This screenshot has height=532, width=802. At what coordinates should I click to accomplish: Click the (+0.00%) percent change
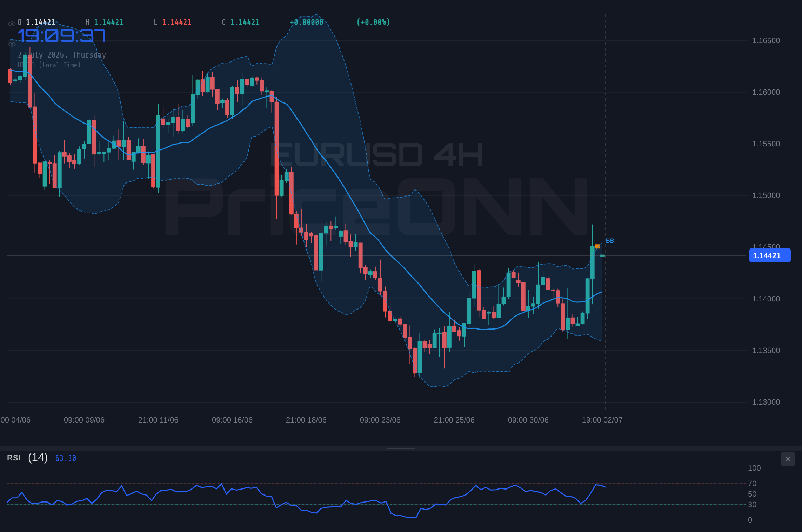(x=373, y=22)
